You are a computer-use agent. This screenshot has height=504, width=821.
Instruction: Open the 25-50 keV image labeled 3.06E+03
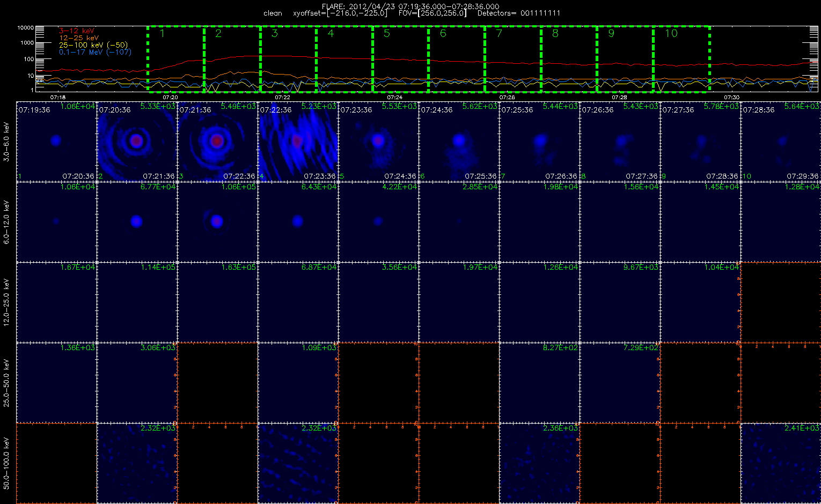tap(137, 382)
